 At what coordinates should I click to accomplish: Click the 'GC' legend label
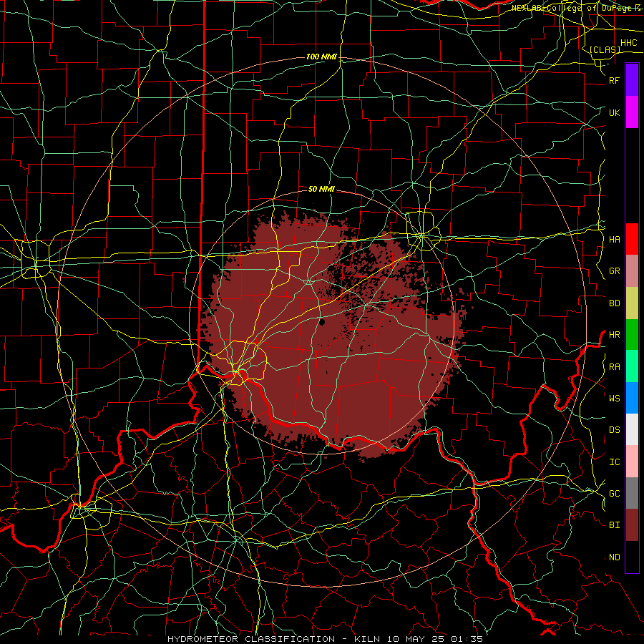pyautogui.click(x=614, y=493)
